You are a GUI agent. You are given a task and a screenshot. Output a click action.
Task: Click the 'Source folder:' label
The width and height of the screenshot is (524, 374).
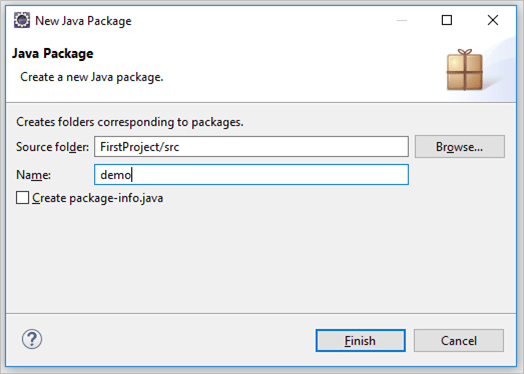[52, 147]
